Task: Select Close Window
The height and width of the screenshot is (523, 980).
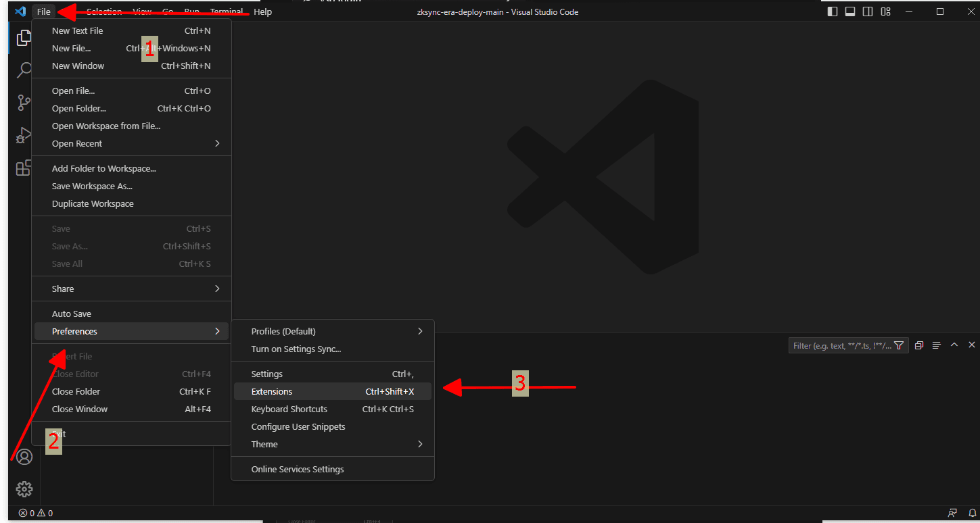Action: click(131, 409)
